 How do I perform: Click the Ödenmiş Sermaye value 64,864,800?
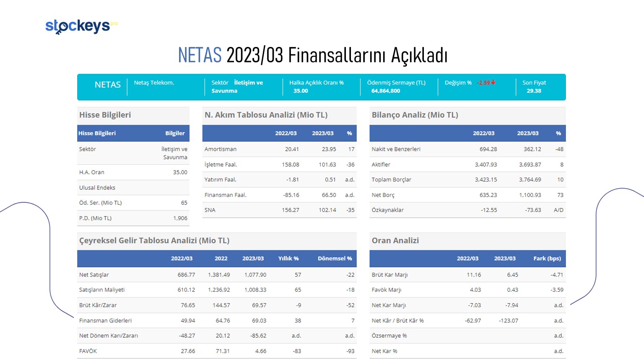[385, 90]
